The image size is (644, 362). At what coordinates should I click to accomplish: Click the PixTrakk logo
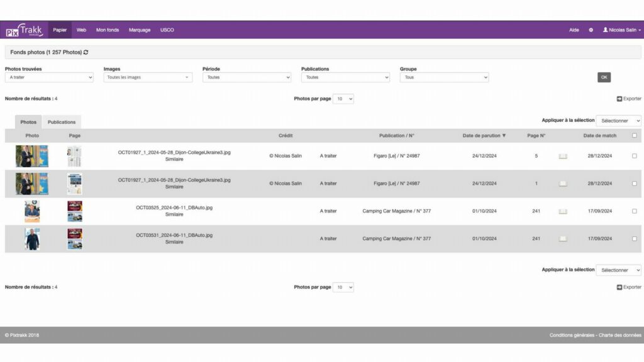click(24, 30)
